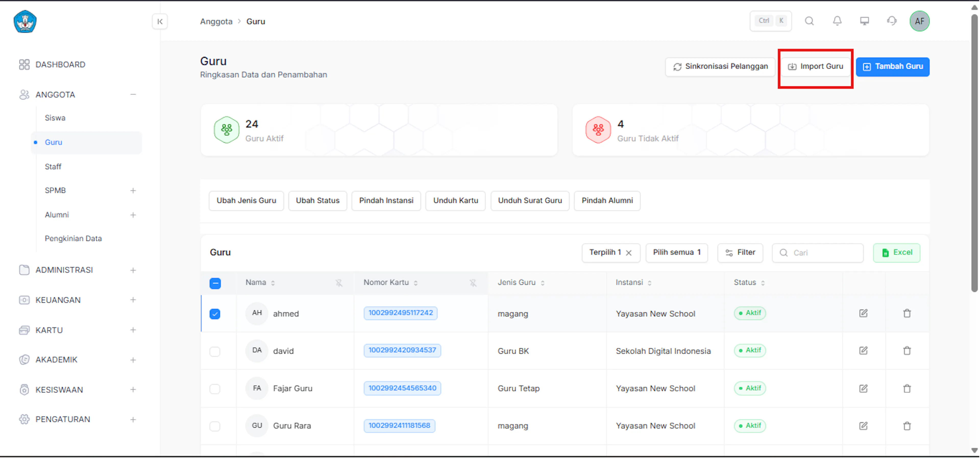Open the AF user avatar menu

tap(920, 21)
